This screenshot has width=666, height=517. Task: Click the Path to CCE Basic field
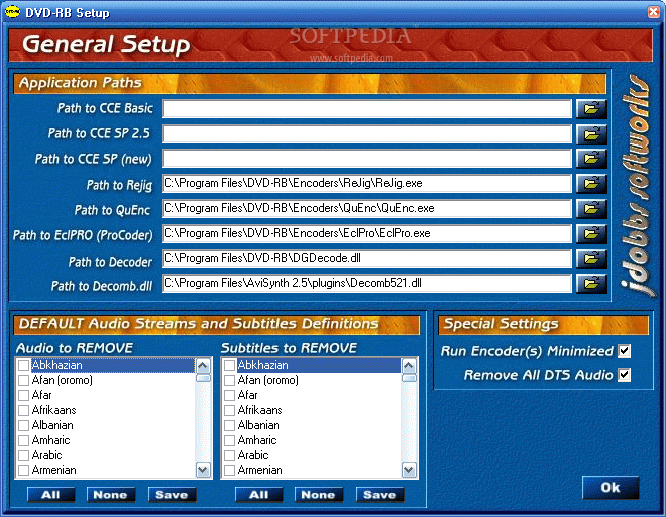(x=367, y=109)
